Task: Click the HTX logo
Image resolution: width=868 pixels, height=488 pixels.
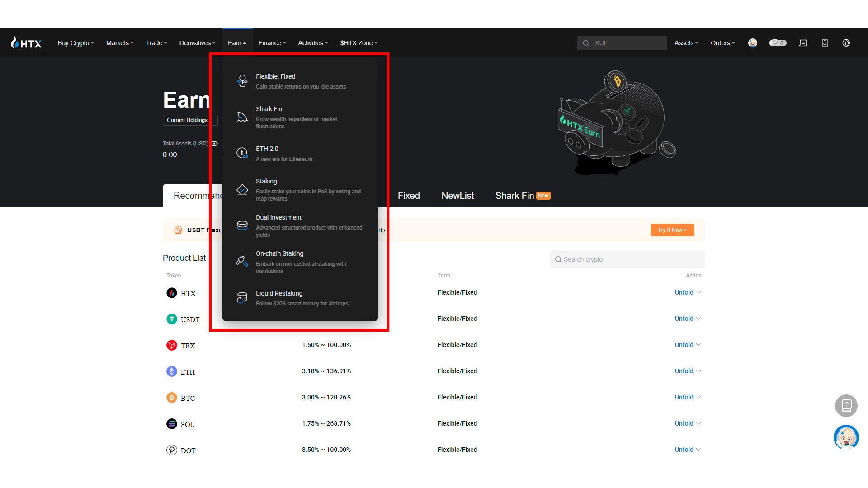Action: pyautogui.click(x=26, y=43)
